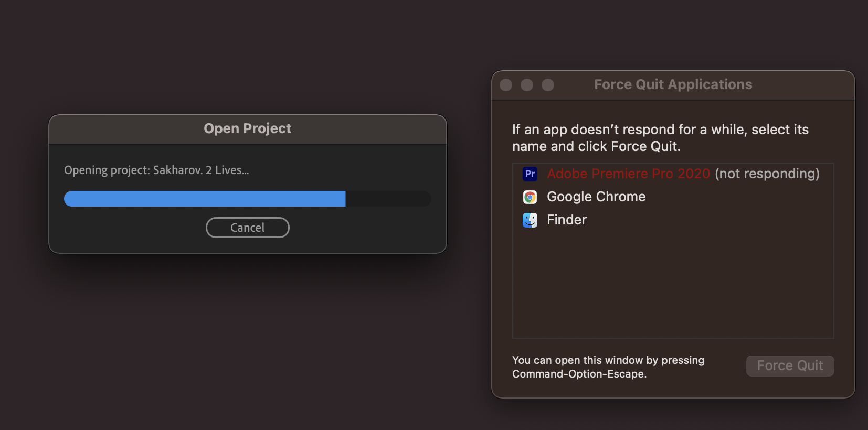
Task: Click the Force Quit instruction text
Action: coord(660,137)
